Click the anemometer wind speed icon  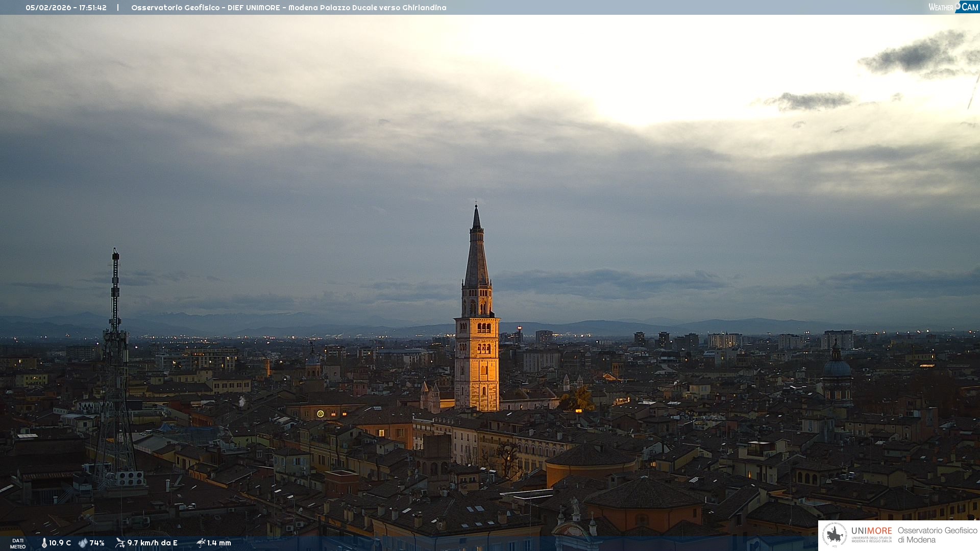pyautogui.click(x=120, y=543)
